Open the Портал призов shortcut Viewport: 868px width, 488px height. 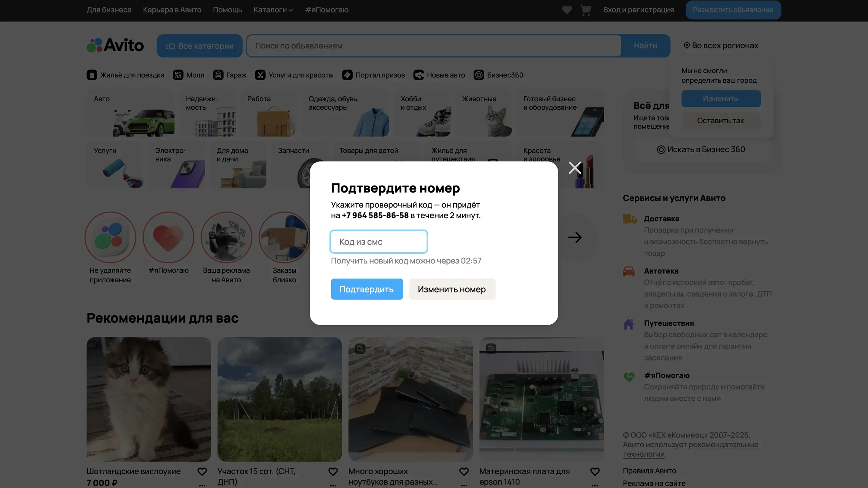coord(373,75)
